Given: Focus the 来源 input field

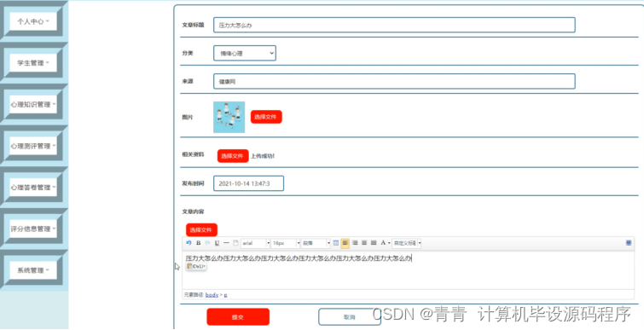Looking at the screenshot, I should coord(394,81).
